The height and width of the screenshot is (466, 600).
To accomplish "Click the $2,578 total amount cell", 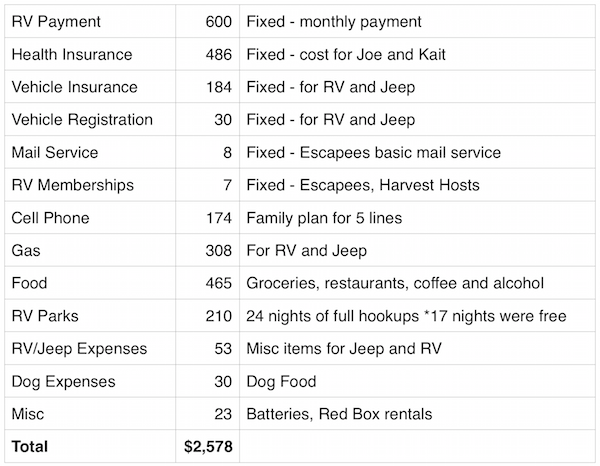I will click(207, 446).
